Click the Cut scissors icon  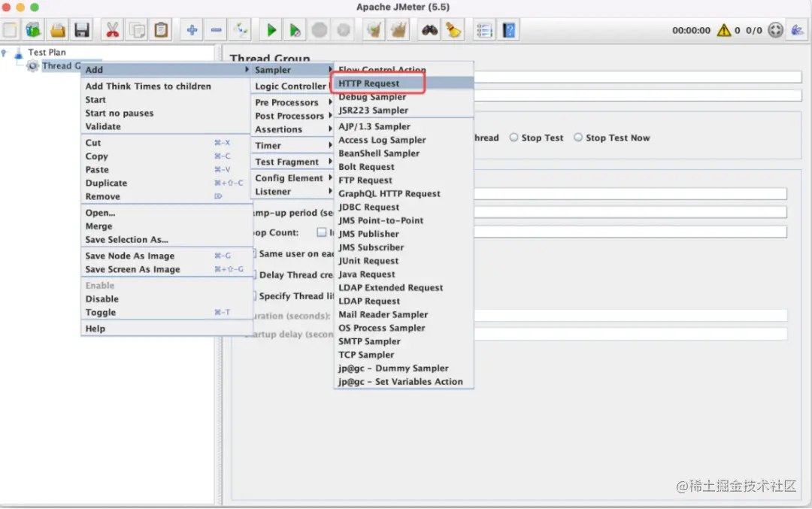click(x=112, y=30)
